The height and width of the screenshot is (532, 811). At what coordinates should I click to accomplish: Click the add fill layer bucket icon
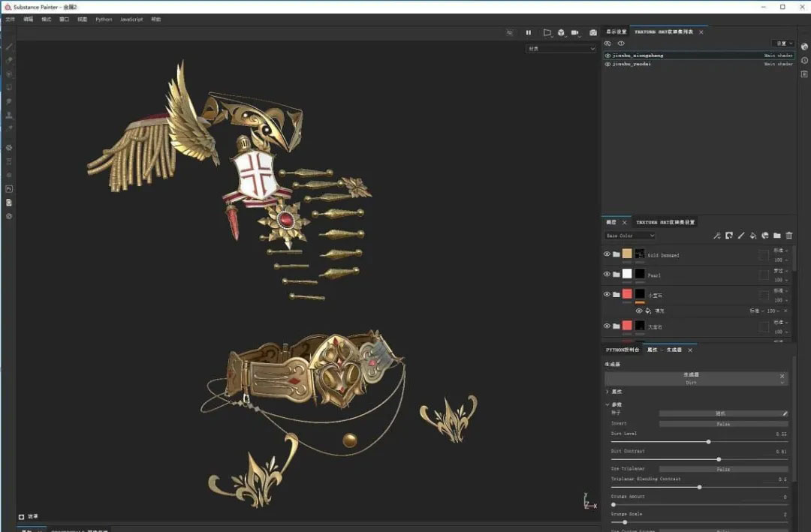point(753,236)
